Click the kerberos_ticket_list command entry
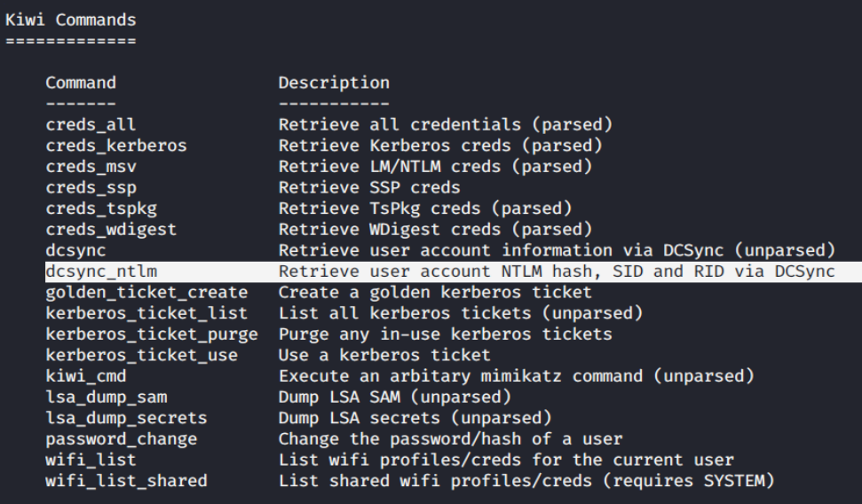Viewport: 862px width, 504px height. (146, 313)
